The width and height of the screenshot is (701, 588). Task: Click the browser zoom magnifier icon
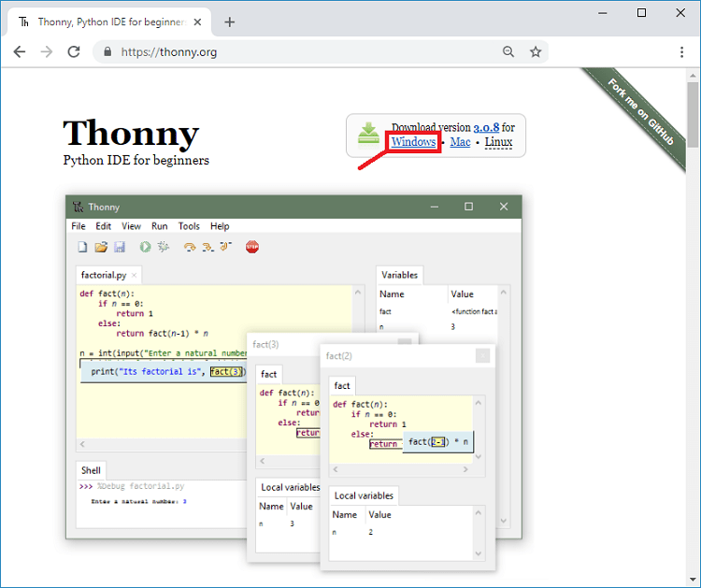[x=508, y=52]
